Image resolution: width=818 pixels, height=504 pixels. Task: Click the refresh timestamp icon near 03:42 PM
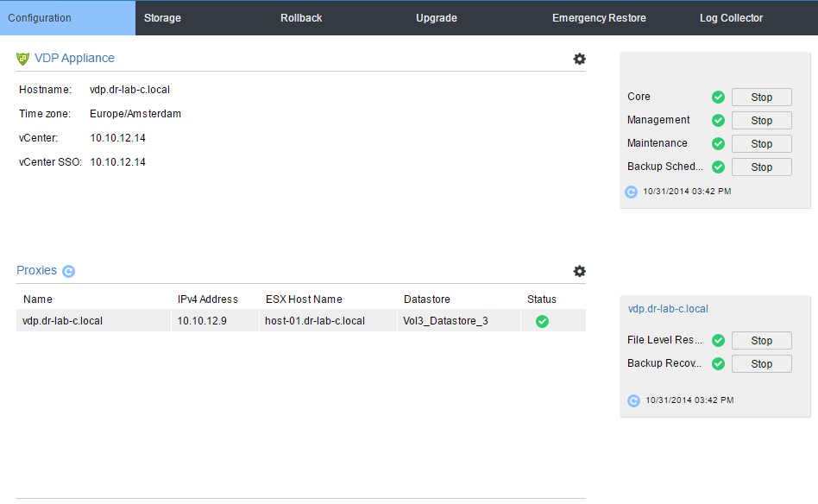pyautogui.click(x=631, y=192)
